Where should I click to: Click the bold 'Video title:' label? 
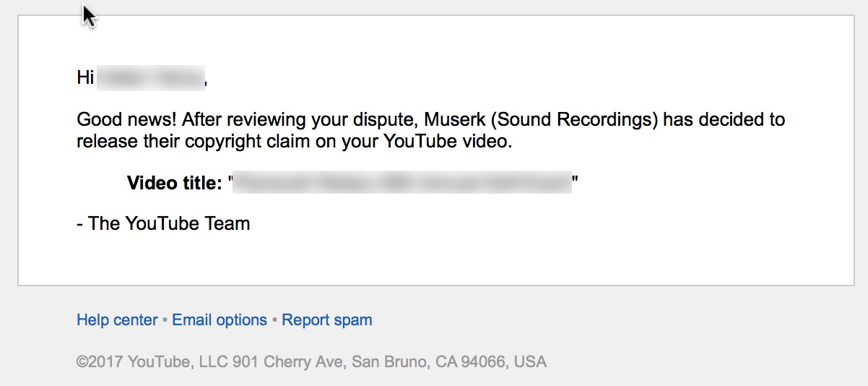click(x=174, y=183)
